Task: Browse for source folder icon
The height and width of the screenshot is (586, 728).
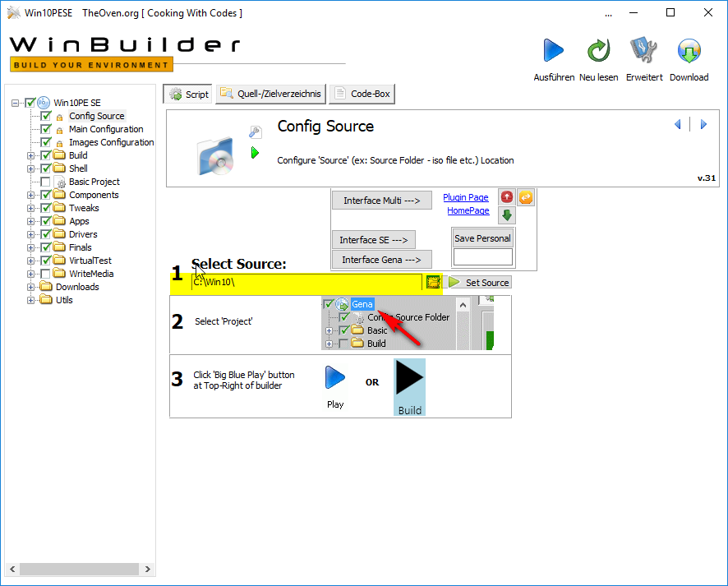Action: tap(433, 282)
